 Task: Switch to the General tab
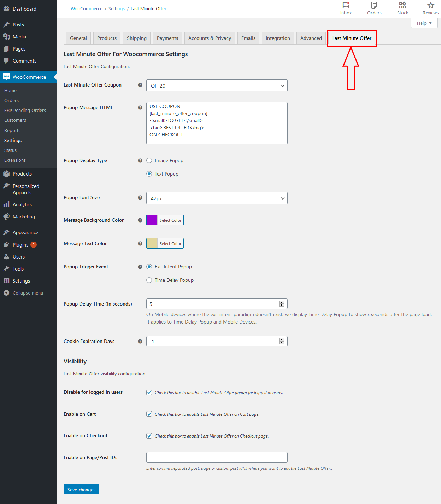pos(78,38)
